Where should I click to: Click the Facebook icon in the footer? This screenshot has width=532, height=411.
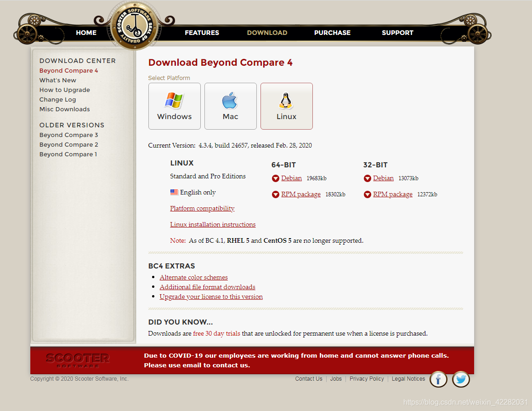pyautogui.click(x=438, y=379)
